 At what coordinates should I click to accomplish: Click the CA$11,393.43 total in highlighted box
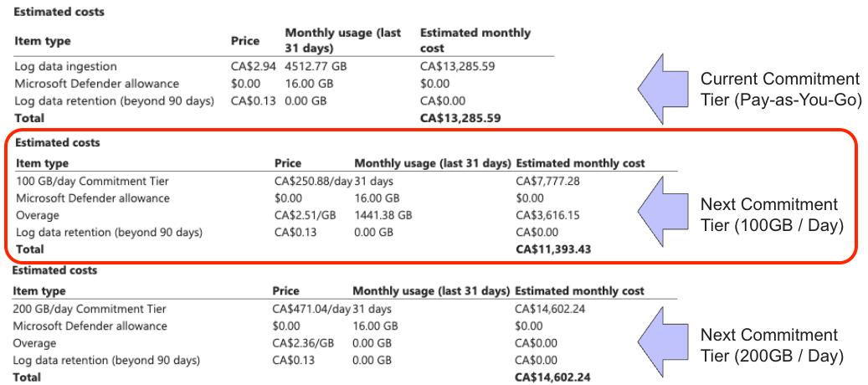point(553,249)
